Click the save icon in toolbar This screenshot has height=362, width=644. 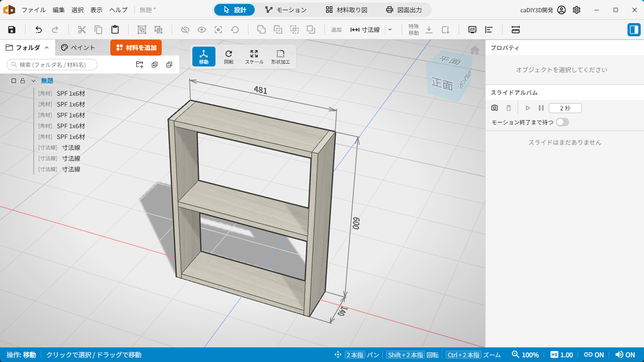tap(12, 30)
